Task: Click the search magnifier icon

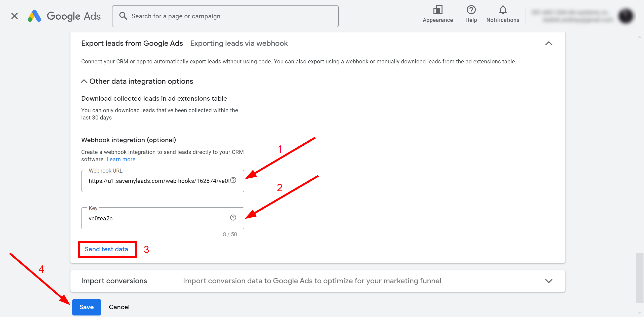Action: [x=123, y=16]
